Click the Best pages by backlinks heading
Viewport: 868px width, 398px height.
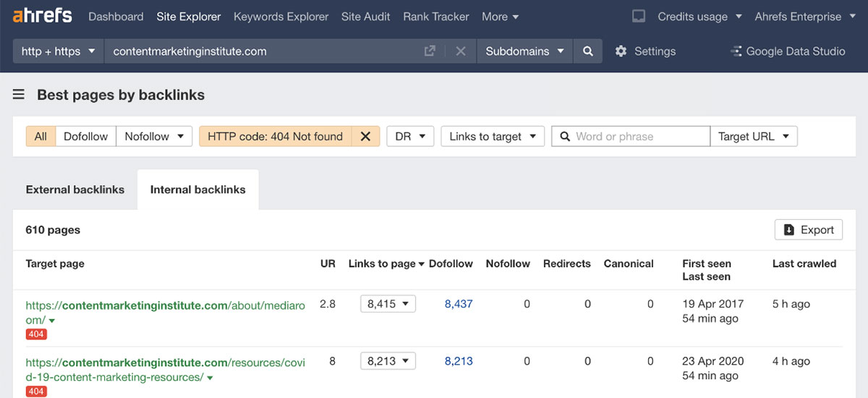(121, 95)
